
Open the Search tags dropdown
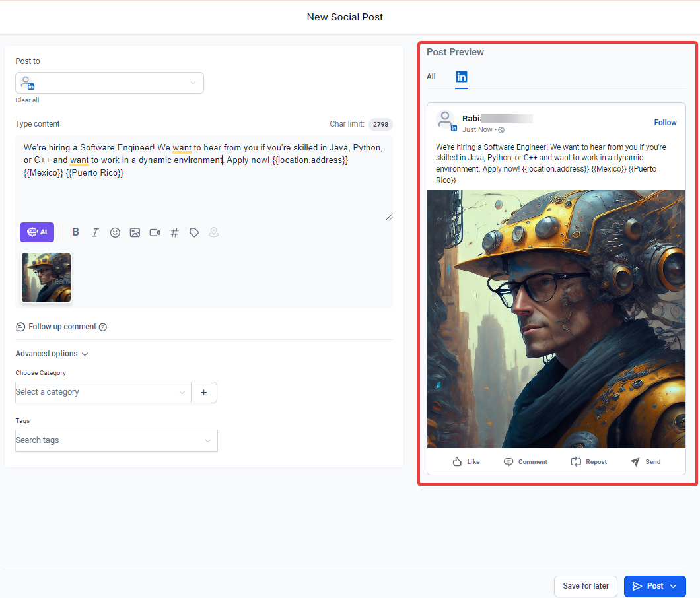(x=116, y=441)
